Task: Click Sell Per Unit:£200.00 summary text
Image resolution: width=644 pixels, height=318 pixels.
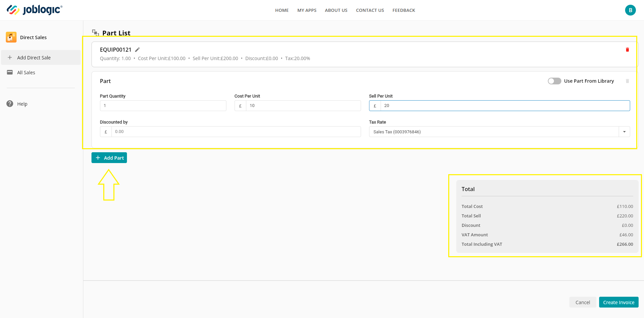Action: [x=215, y=58]
